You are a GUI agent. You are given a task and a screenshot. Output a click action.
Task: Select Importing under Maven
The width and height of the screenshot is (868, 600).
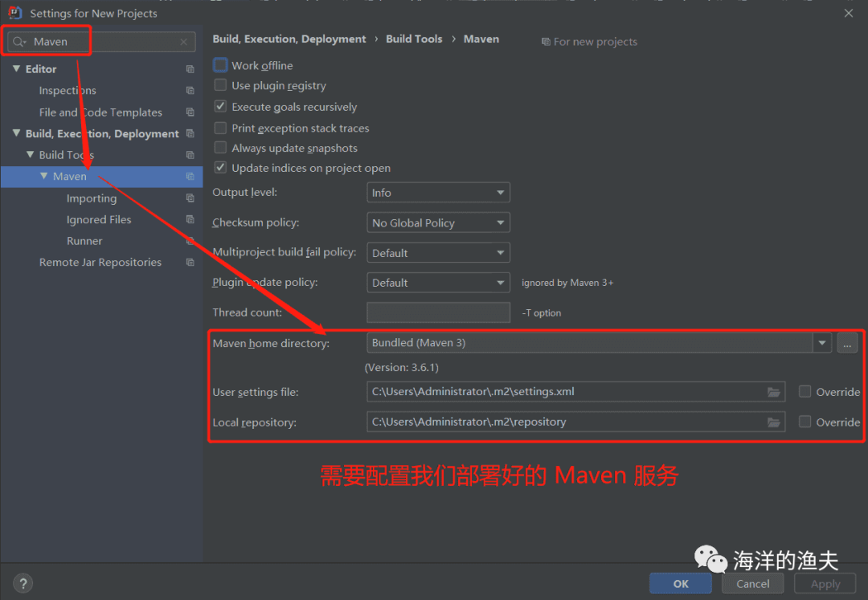pos(92,198)
